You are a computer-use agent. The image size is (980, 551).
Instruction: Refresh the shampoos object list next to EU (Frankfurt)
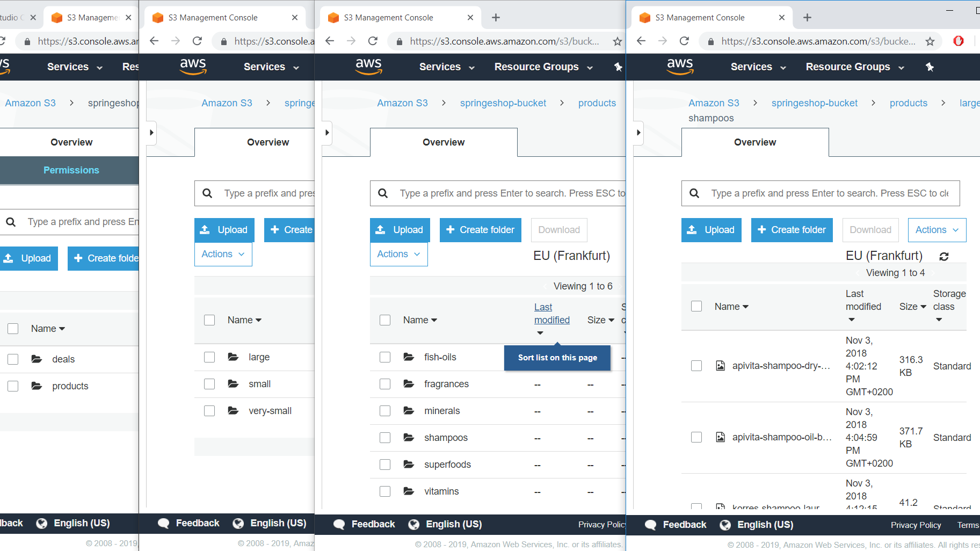click(x=944, y=256)
